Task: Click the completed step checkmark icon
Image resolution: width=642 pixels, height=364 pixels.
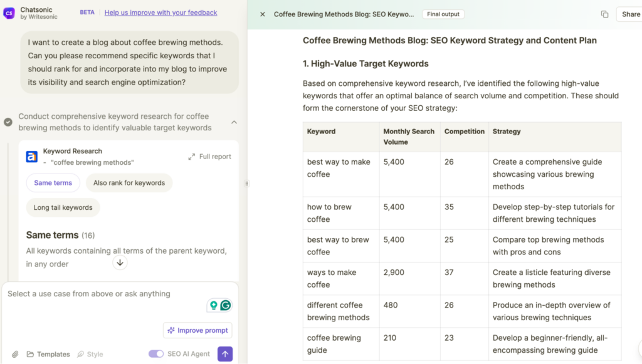Action: (x=8, y=122)
